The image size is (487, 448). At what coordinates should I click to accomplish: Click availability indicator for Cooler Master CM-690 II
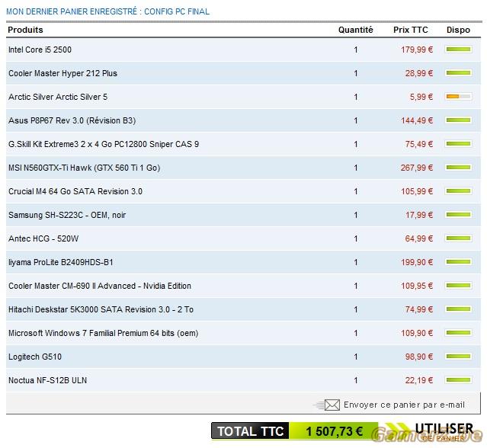pos(459,285)
